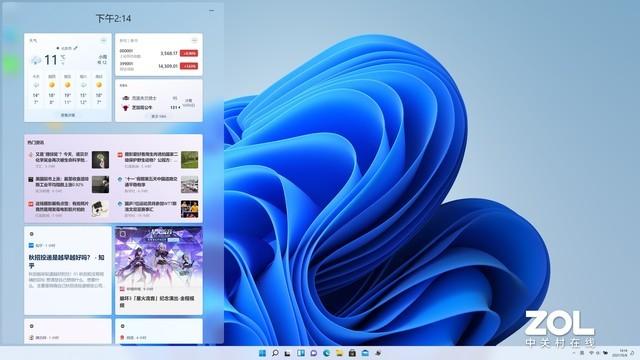
Task: Click the Search magnifier on the taskbar
Action: (x=275, y=353)
